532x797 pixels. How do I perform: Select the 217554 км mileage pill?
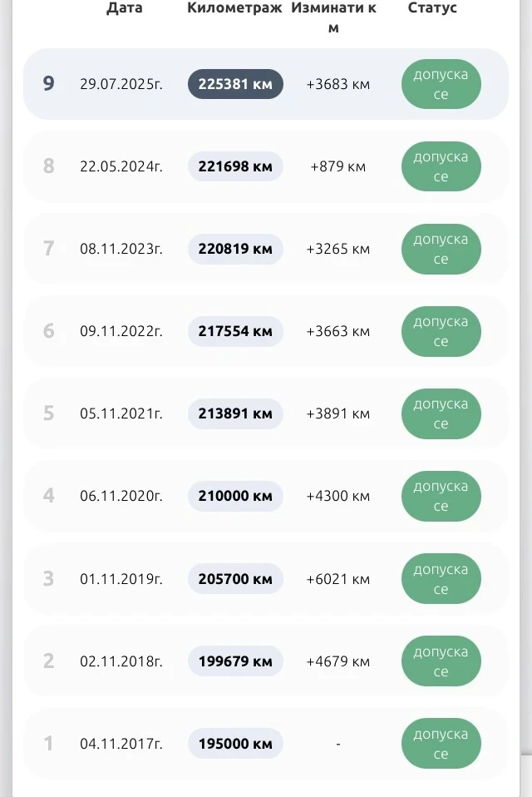pyautogui.click(x=235, y=331)
